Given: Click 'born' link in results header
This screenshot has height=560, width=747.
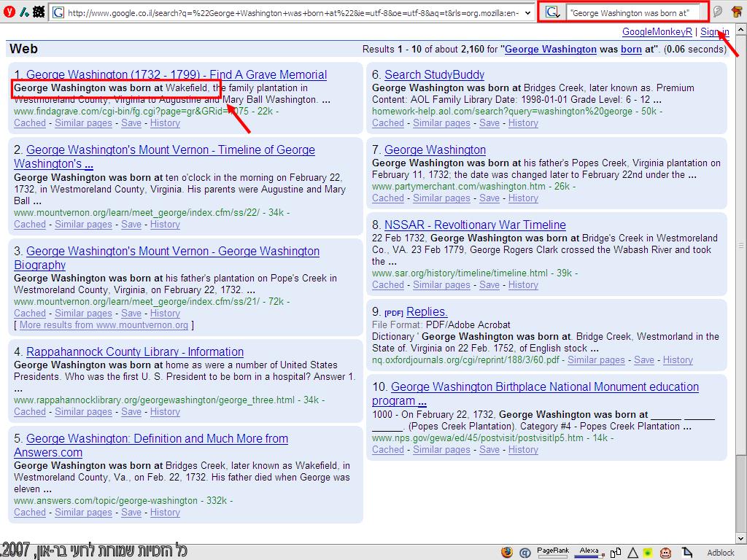Looking at the screenshot, I should tap(631, 49).
